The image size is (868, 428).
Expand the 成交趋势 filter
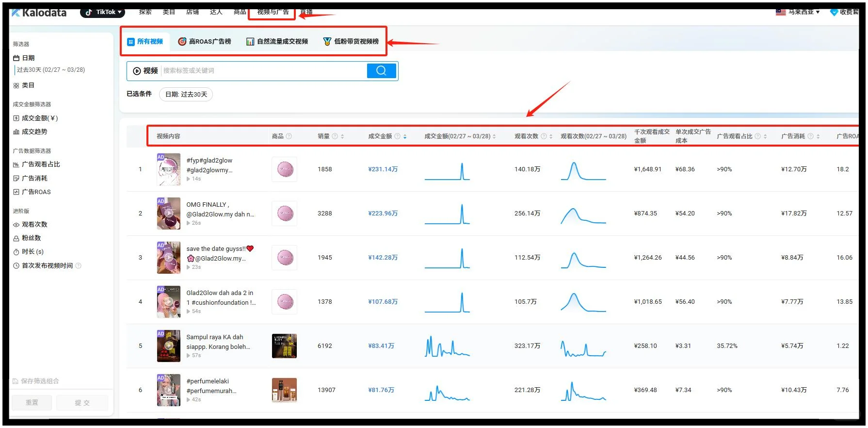pyautogui.click(x=30, y=132)
